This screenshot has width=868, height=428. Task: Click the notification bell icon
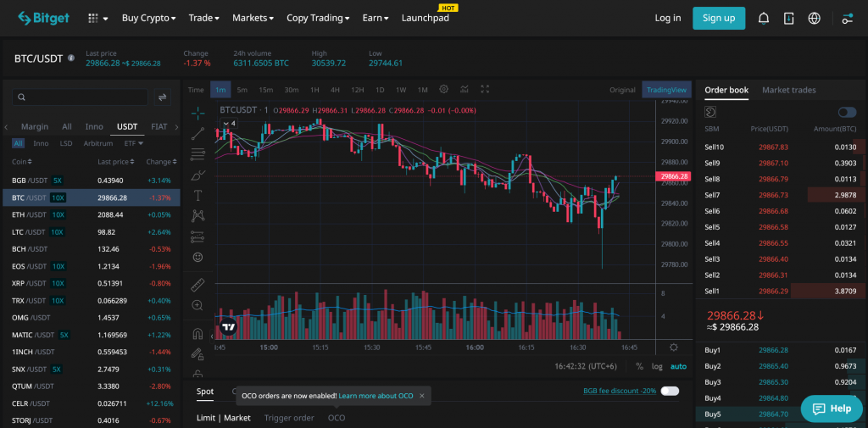pos(764,18)
